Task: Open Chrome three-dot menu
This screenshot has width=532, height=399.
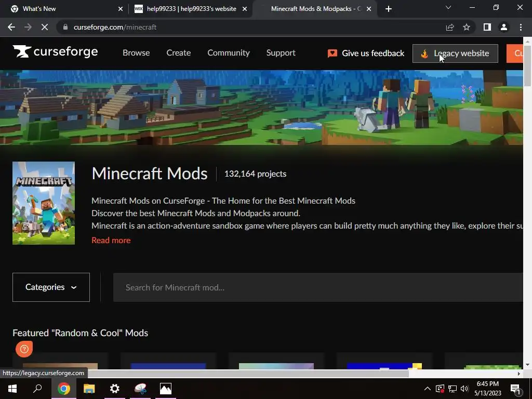Action: 521,27
